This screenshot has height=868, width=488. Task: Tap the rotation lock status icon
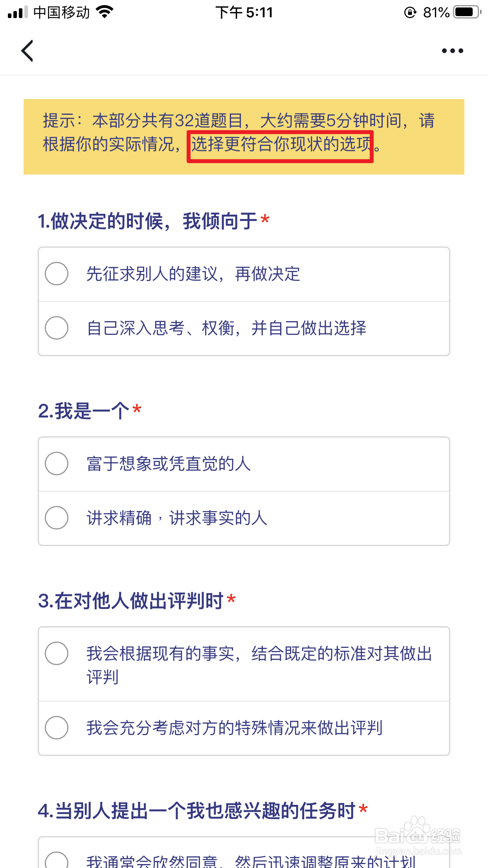[x=410, y=13]
